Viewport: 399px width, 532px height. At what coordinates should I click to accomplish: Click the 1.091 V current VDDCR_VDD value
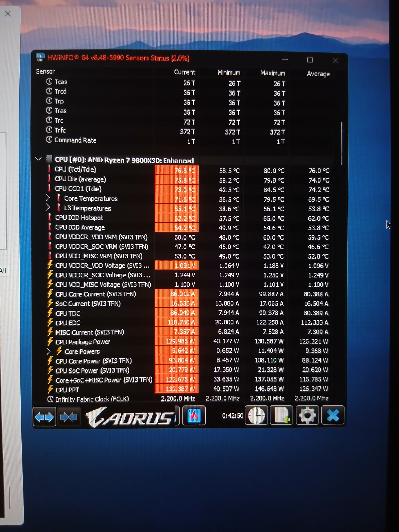pyautogui.click(x=185, y=266)
